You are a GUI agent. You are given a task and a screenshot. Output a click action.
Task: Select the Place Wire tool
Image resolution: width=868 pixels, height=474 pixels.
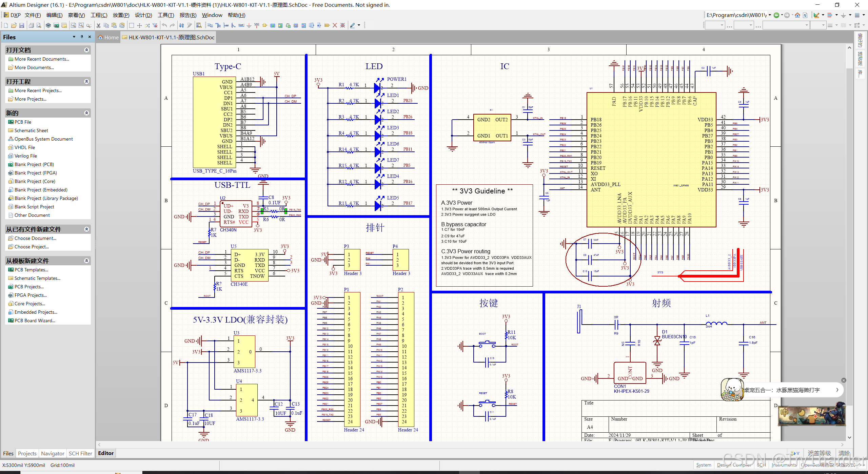point(210,25)
